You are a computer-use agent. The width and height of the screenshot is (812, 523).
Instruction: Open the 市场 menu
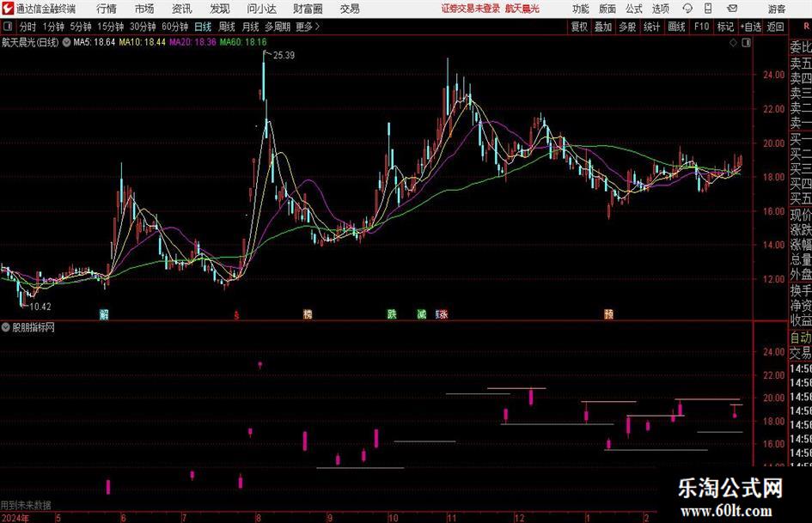point(144,9)
